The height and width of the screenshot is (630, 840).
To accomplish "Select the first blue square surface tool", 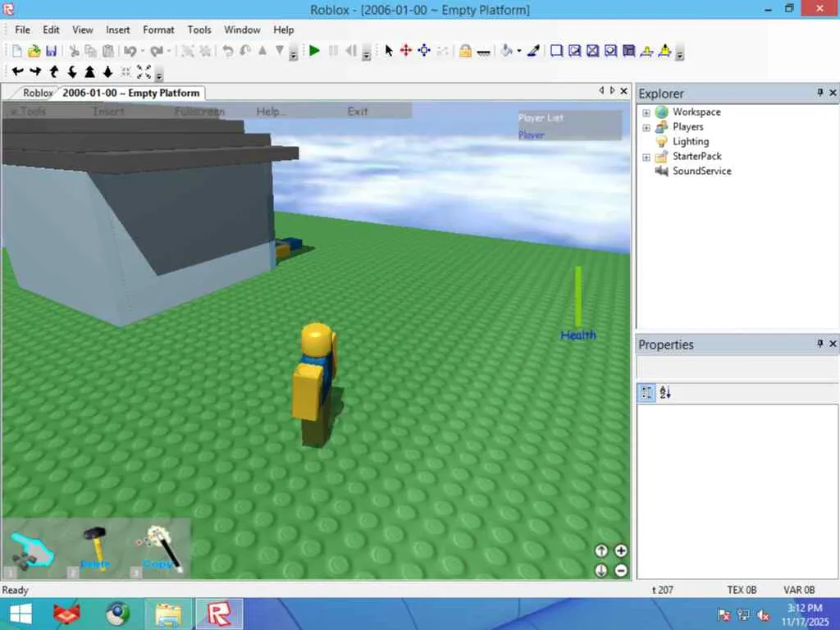I will pos(556,51).
